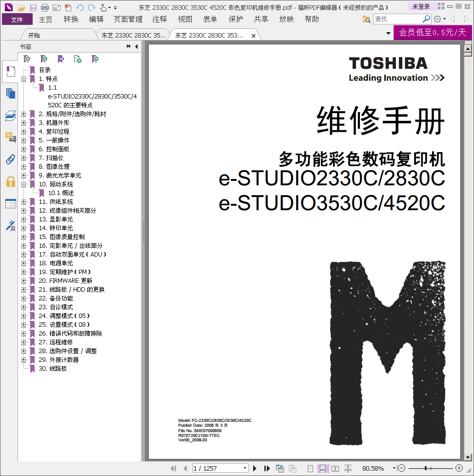Viewport: 474px width, 476px height.
Task: Expand '2. 规格/附件/选购件/耗材' bookmark
Action: [x=24, y=114]
